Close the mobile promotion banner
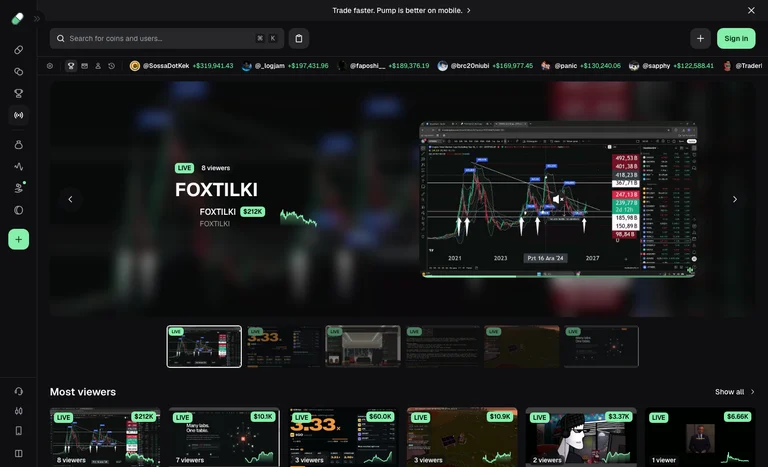The image size is (768, 467). click(x=751, y=10)
